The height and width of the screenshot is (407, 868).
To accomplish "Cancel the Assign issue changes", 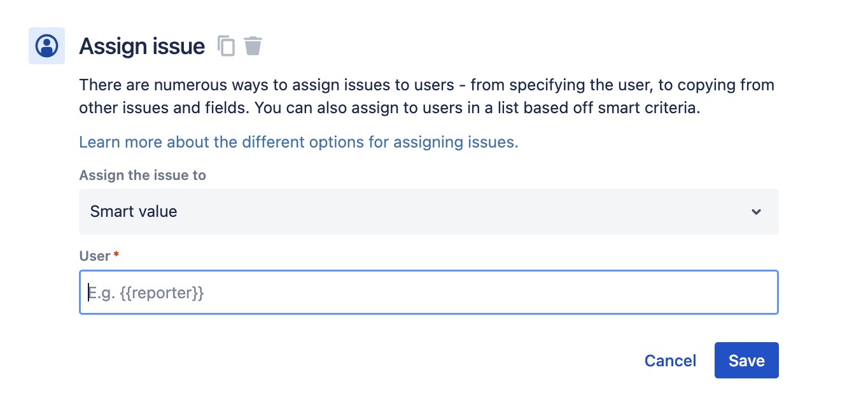I will [670, 360].
